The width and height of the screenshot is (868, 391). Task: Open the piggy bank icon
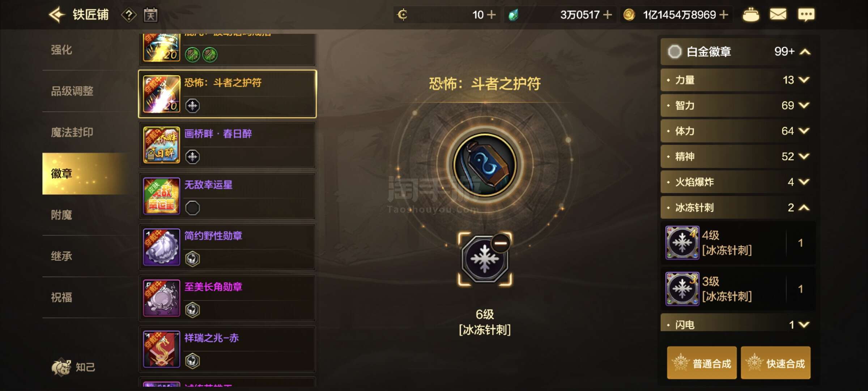click(751, 15)
